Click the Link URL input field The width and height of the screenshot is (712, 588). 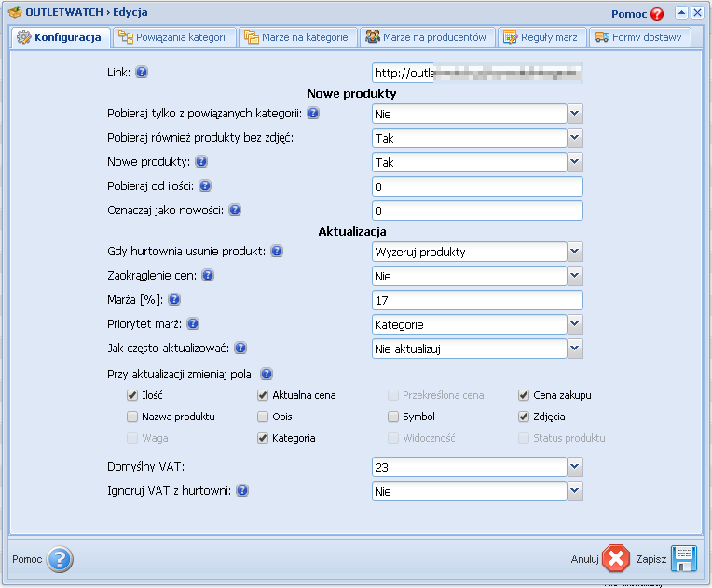click(x=477, y=73)
